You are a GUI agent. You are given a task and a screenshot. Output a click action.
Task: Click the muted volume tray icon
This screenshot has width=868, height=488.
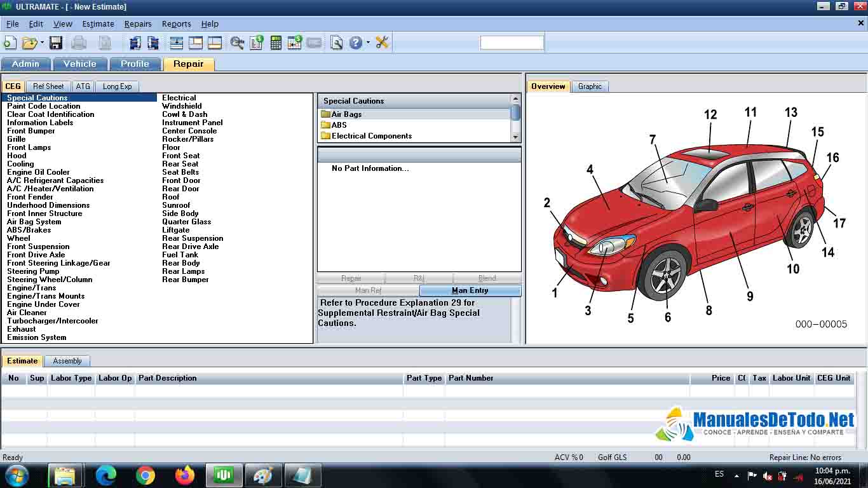[x=768, y=475]
